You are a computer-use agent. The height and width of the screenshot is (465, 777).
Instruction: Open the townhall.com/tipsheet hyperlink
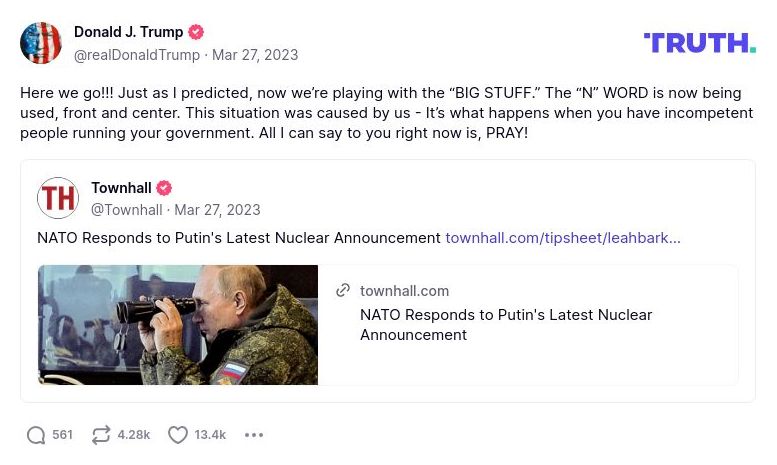tap(562, 238)
